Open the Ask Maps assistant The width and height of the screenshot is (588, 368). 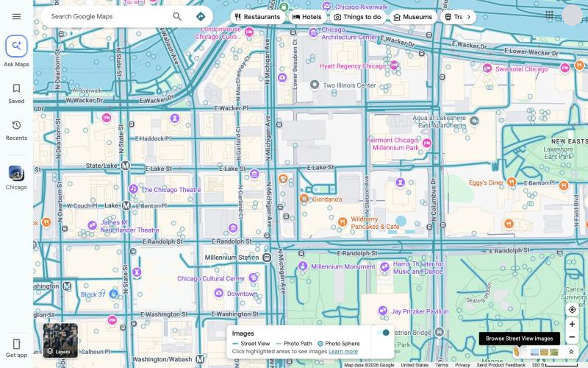[16, 46]
